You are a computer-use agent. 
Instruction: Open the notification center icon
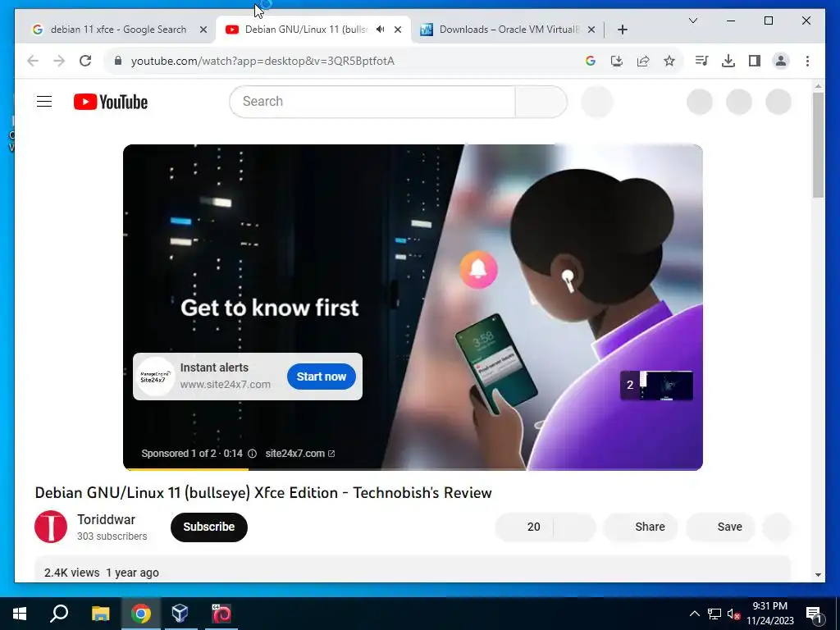click(814, 614)
